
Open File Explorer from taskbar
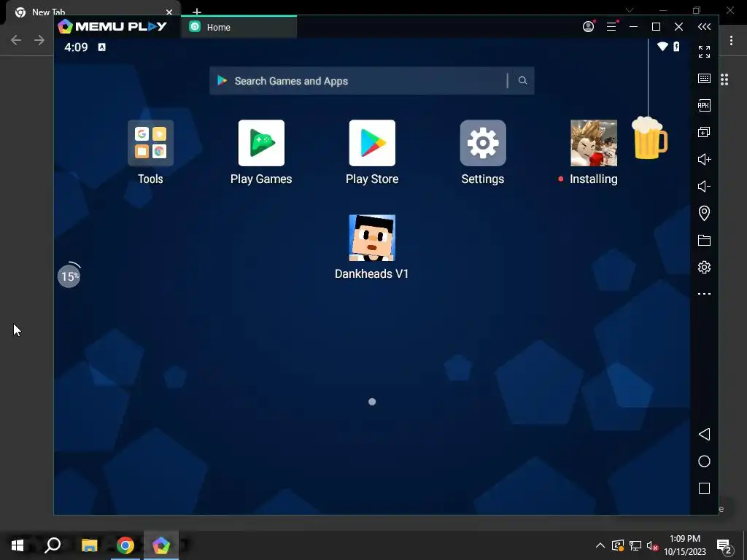coord(89,545)
